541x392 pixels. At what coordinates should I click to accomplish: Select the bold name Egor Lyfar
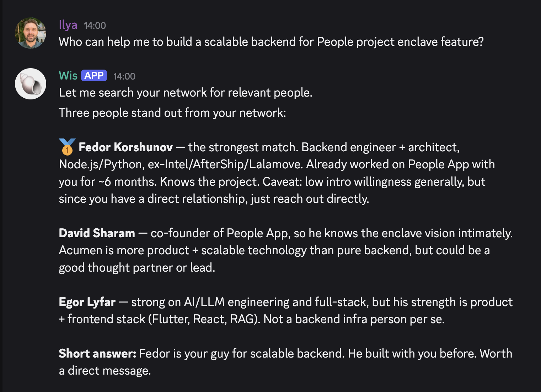87,302
